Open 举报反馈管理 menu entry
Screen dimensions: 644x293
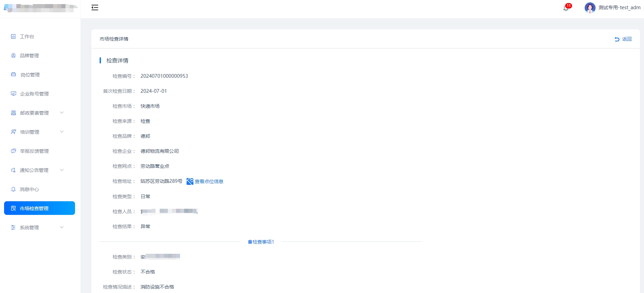pos(40,151)
